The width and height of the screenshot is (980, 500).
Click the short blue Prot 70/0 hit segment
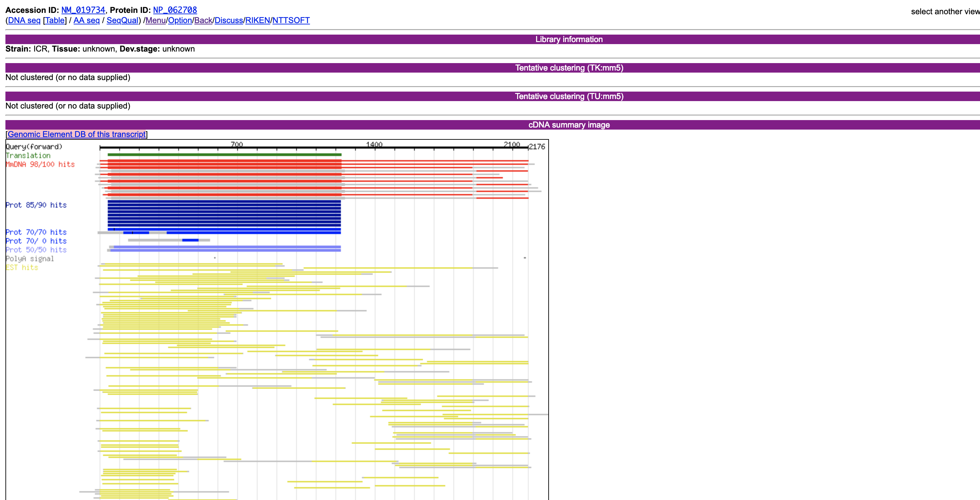coord(190,240)
